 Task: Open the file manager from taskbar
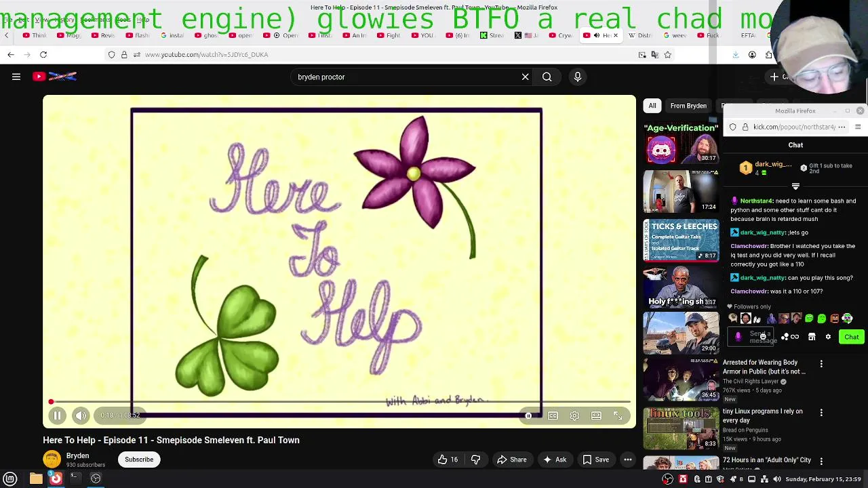(x=36, y=479)
